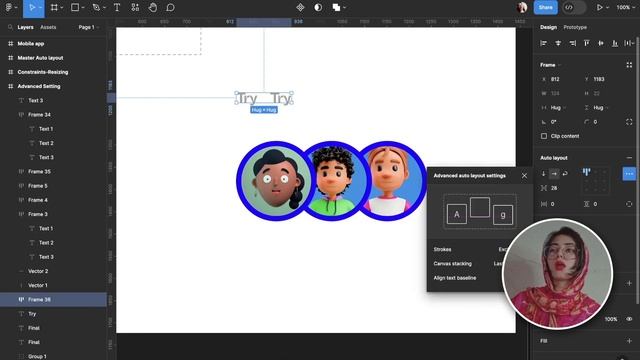Screen dimensions: 640x360
Task: Click the X position field showing 812
Action: 559,79
